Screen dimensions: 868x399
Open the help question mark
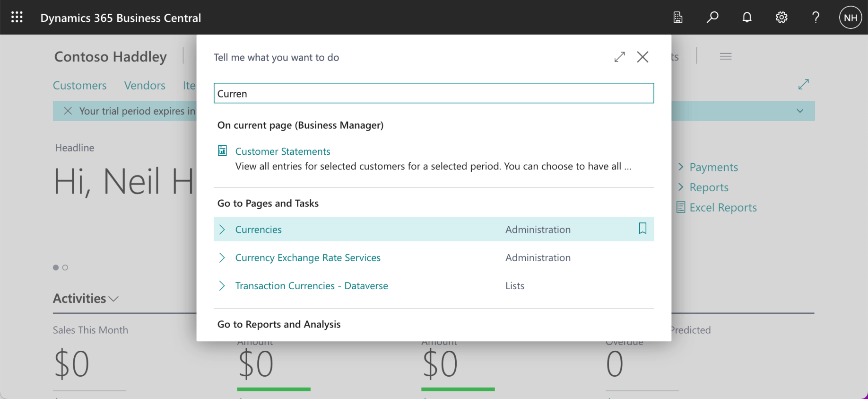pyautogui.click(x=816, y=18)
